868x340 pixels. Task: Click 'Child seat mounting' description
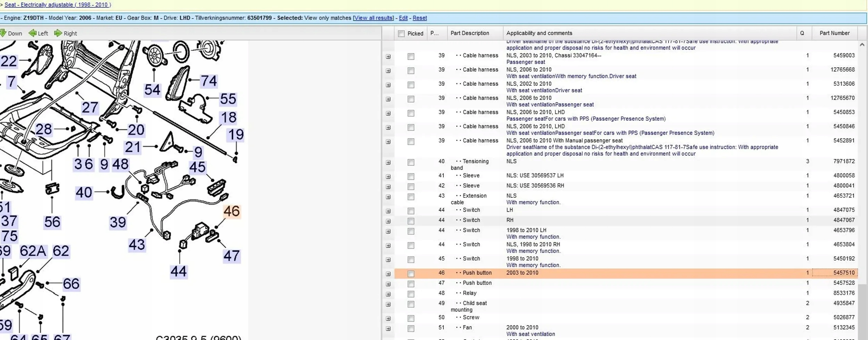469,306
